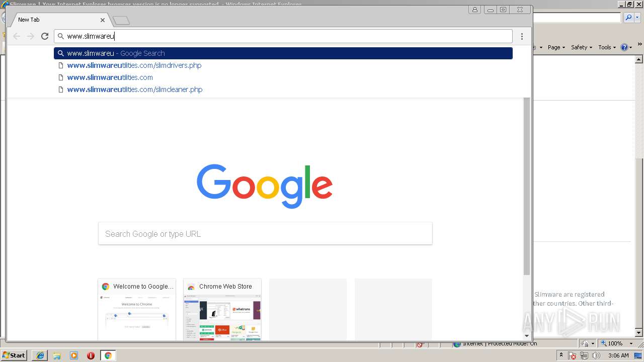Open the Welcome to Google Chrome thumbnail

137,310
